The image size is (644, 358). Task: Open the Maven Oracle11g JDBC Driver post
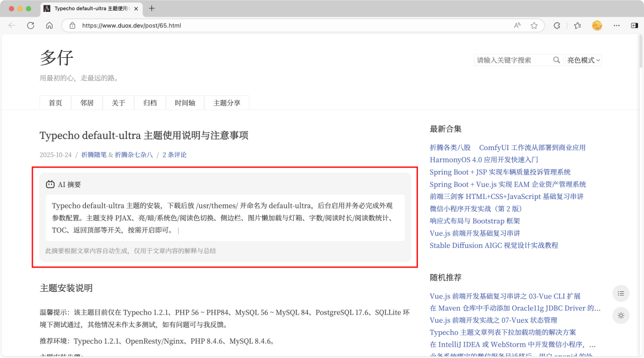point(515,308)
